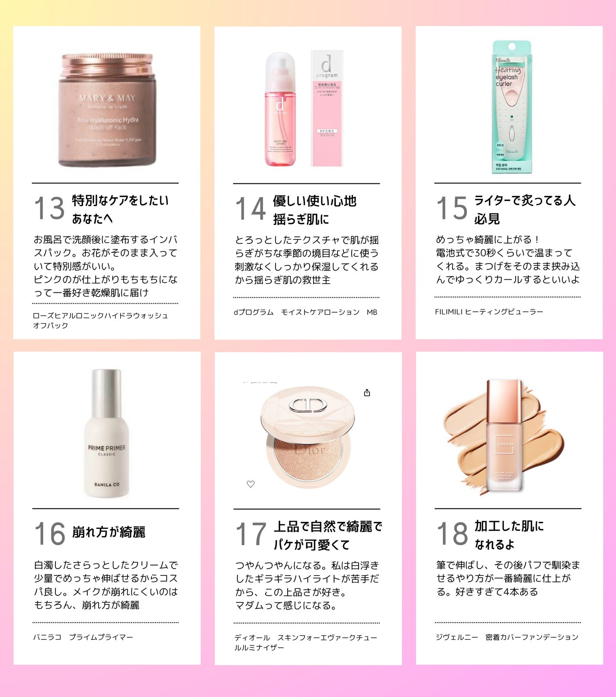616x697 pixels.
Task: Open ジヴェルニー 密着カバーファンデーション product name
Action: point(507,637)
